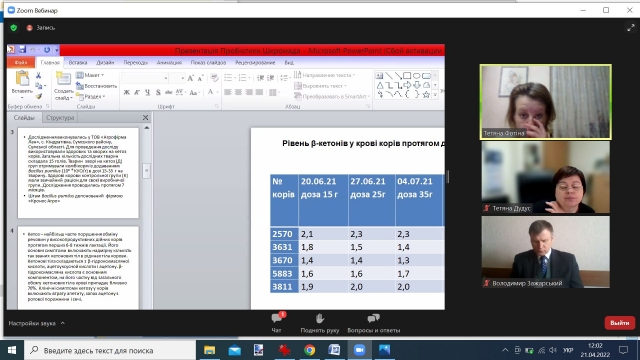
Task: Click the system volume speaker icon
Action: (553, 350)
